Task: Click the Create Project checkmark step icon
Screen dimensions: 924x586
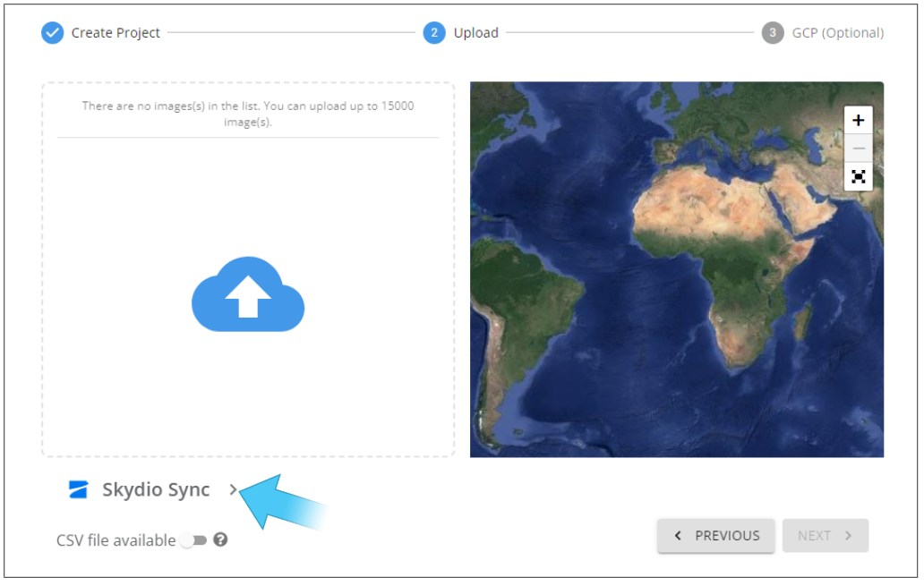Action: click(x=53, y=33)
